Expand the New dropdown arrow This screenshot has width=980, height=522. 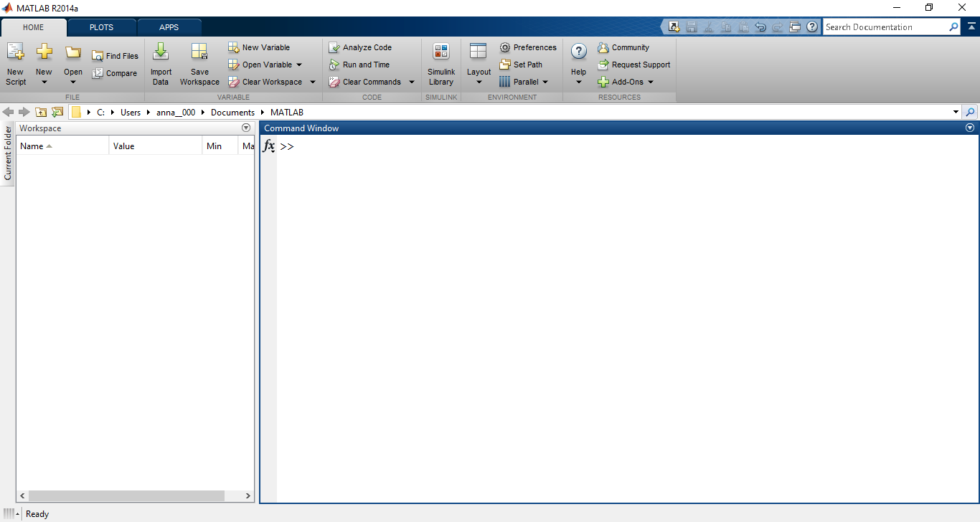click(44, 82)
